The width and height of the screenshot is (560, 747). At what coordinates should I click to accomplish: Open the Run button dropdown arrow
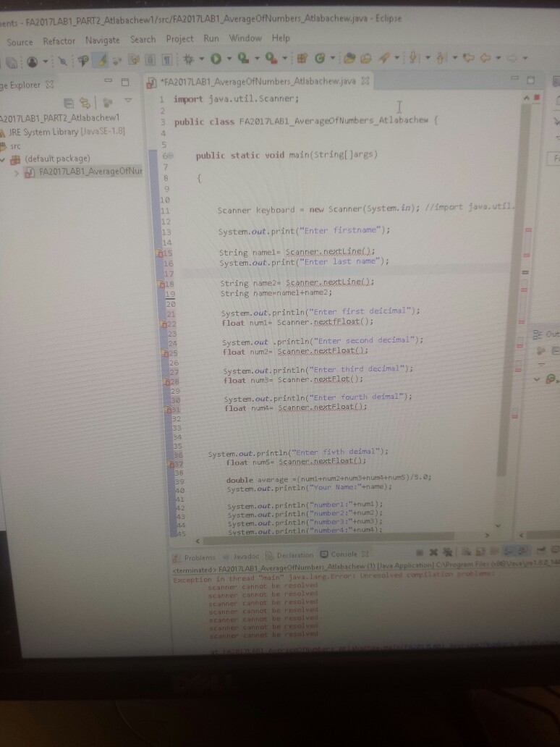(x=229, y=59)
